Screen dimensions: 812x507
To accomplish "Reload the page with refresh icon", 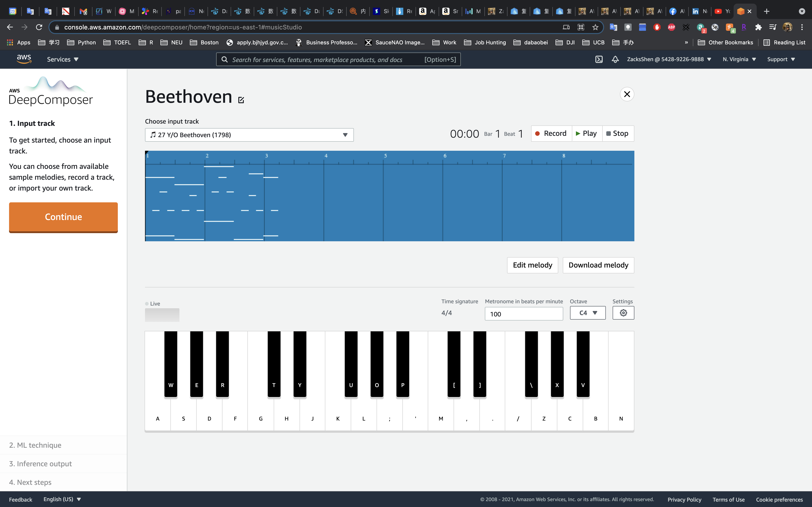I will 39,27.
